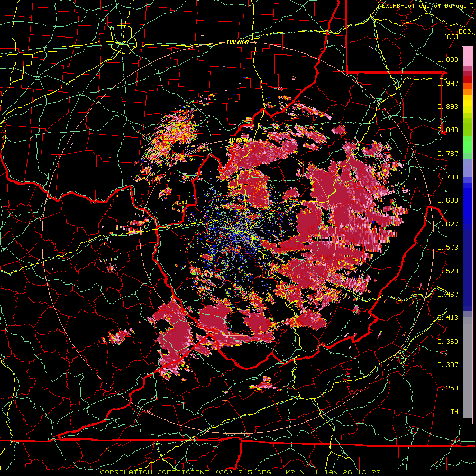Click the 0.307 scale value
The image size is (476, 476).
click(448, 365)
